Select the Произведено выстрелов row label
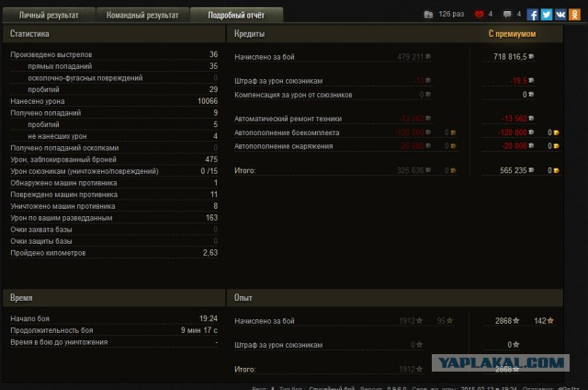This screenshot has height=390, width=588. (x=51, y=54)
